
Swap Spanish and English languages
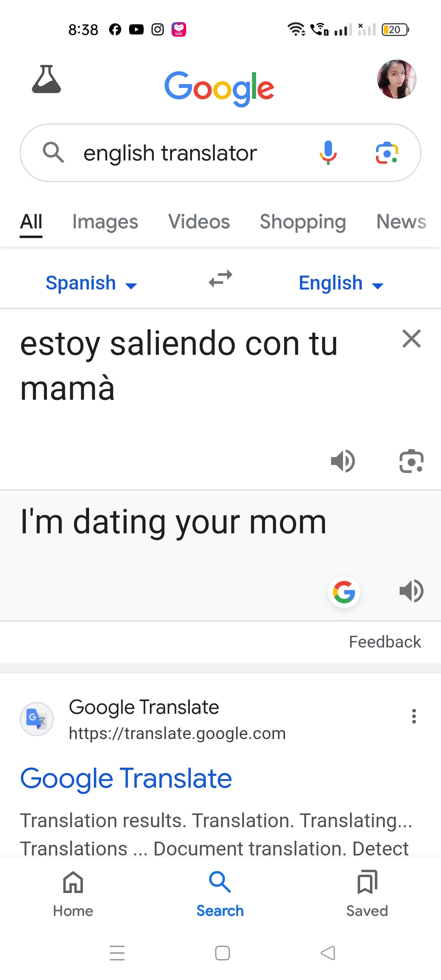(x=220, y=279)
